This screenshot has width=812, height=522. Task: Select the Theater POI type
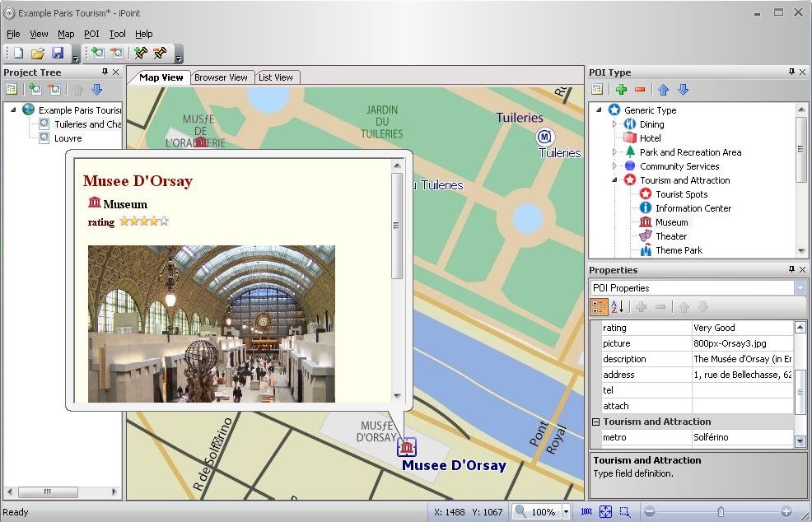click(671, 236)
